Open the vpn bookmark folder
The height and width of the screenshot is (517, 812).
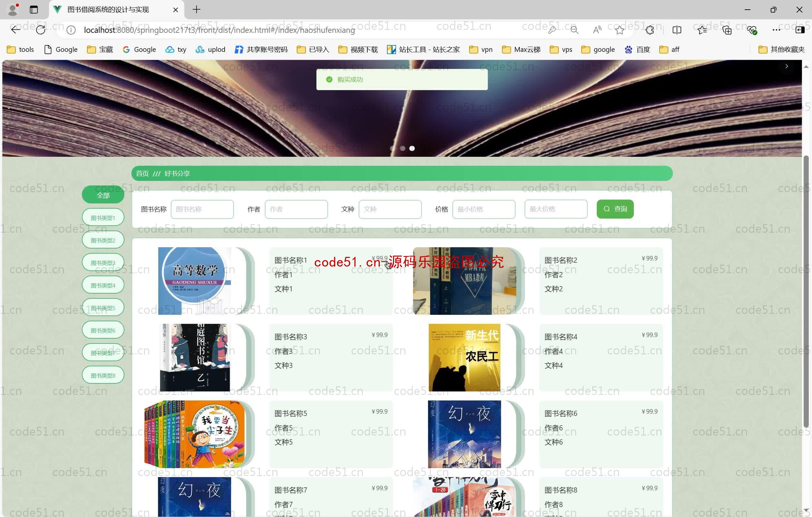click(481, 50)
